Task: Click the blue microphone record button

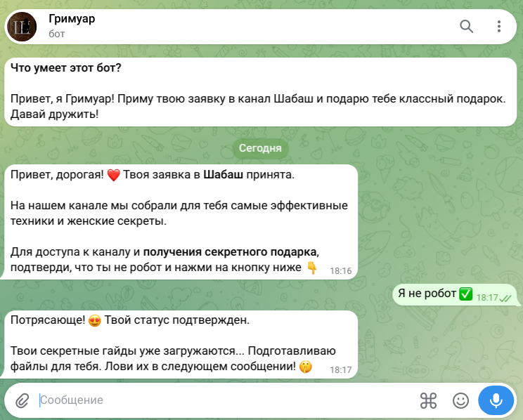Action: (x=496, y=400)
